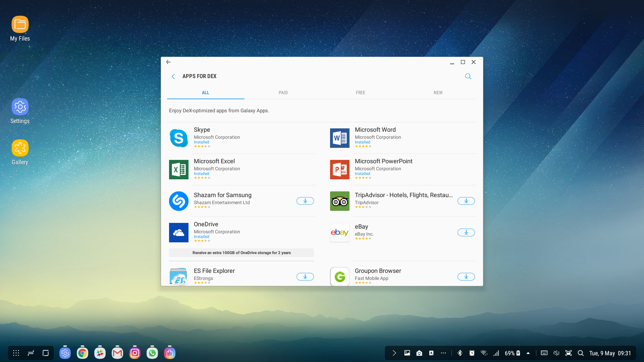Click the window back arrow

(168, 62)
